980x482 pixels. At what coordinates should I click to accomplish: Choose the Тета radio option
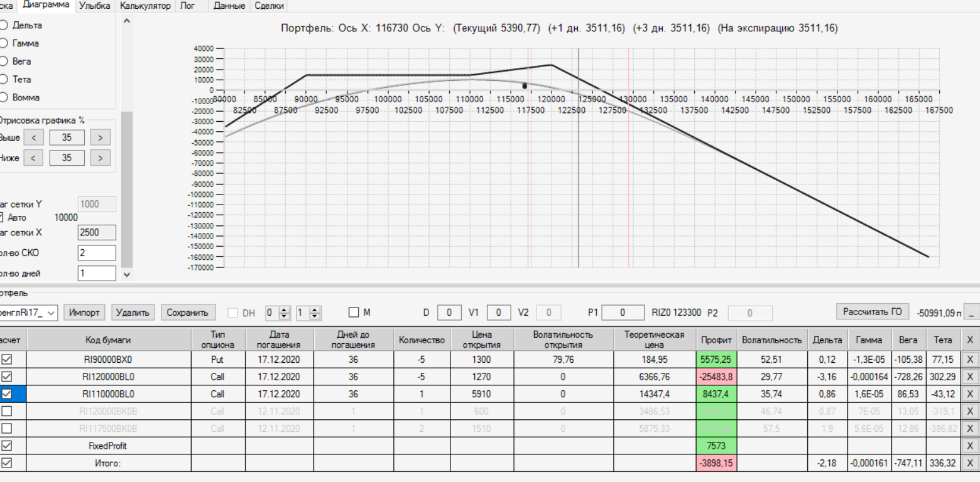(x=4, y=80)
